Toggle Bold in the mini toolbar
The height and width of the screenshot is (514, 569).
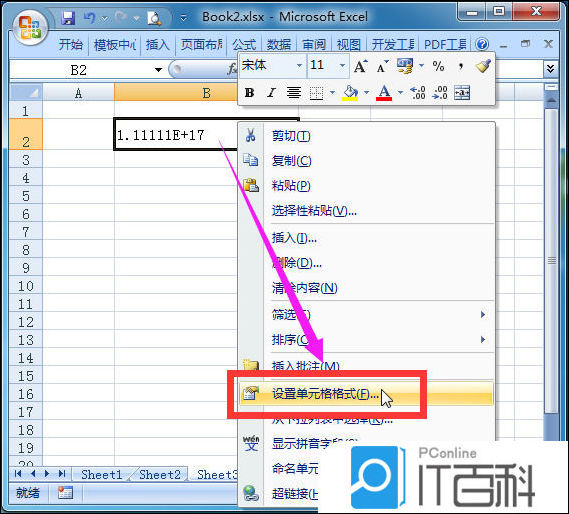click(x=249, y=93)
